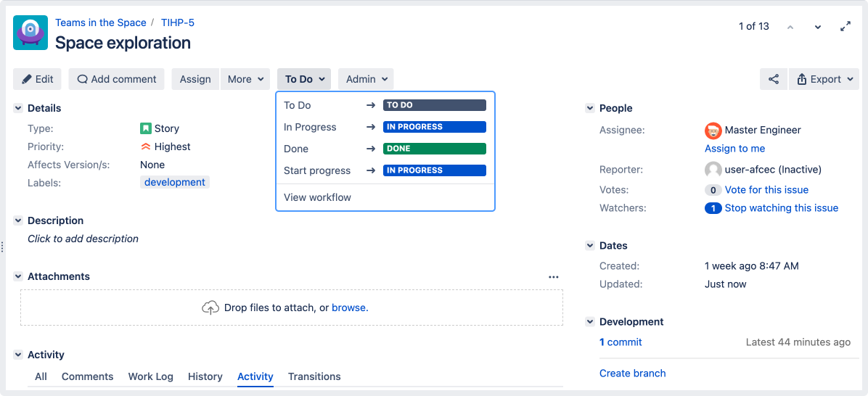Collapse the People section
The width and height of the screenshot is (868, 396).
(x=590, y=108)
